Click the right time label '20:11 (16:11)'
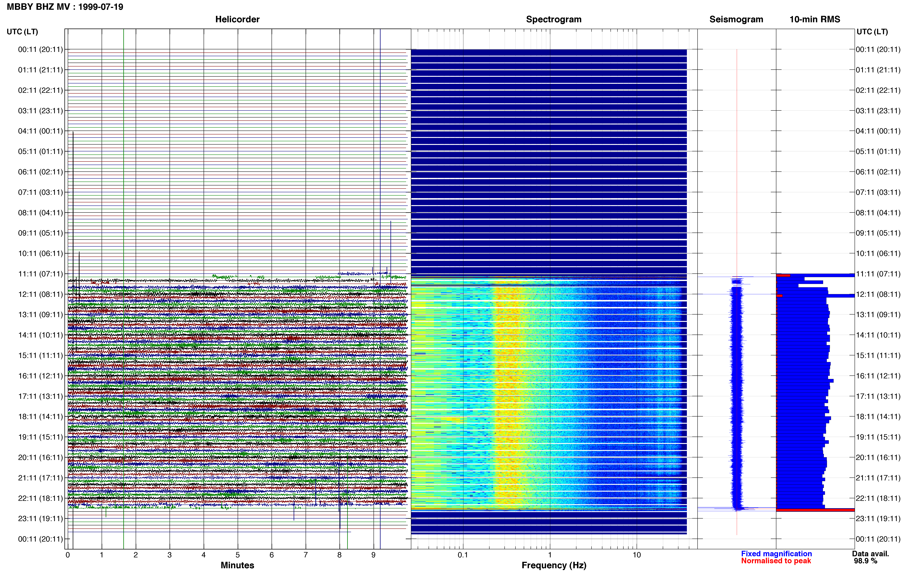Image resolution: width=924 pixels, height=578 pixels. (878, 458)
